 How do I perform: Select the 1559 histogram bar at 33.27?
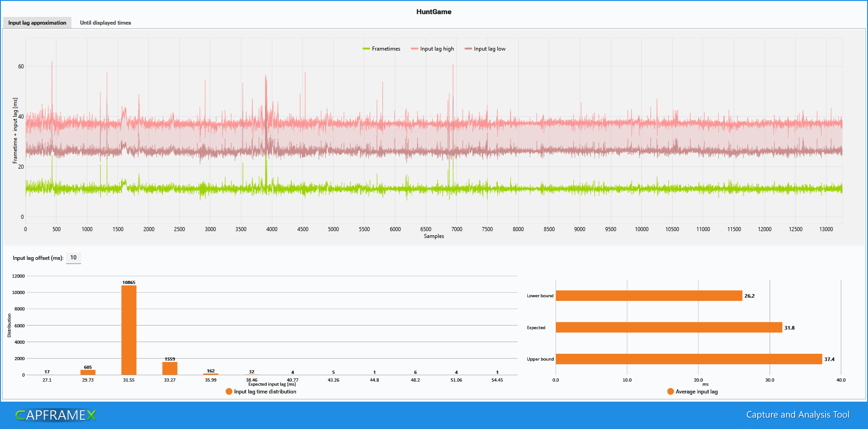[170, 368]
